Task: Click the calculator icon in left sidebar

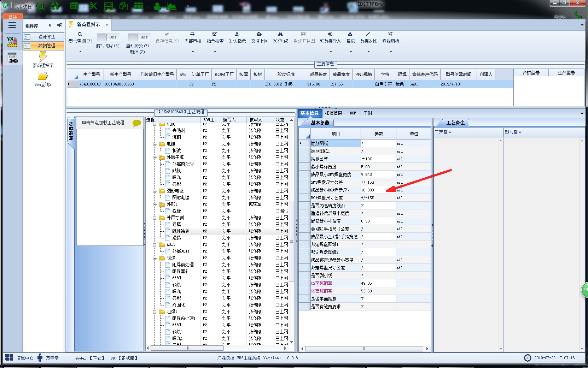Action: (x=12, y=57)
